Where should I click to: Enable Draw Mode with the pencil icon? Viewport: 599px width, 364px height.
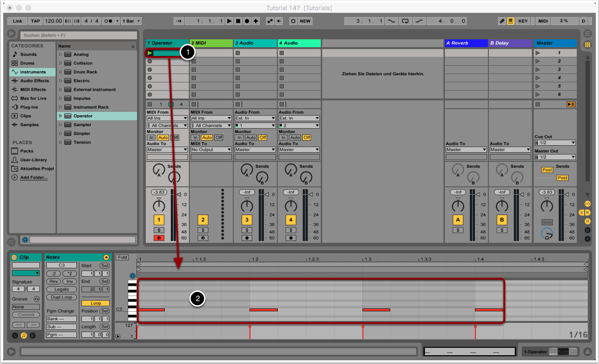coord(502,21)
